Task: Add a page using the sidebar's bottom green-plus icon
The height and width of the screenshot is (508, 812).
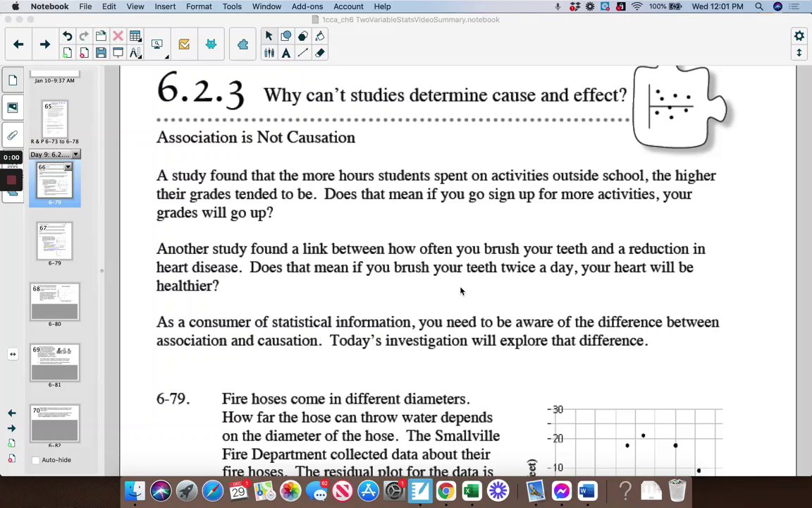Action: (11, 443)
